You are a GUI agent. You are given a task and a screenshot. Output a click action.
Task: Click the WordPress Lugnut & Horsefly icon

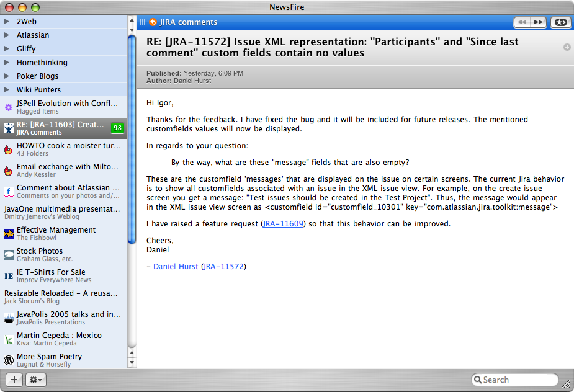(x=9, y=360)
